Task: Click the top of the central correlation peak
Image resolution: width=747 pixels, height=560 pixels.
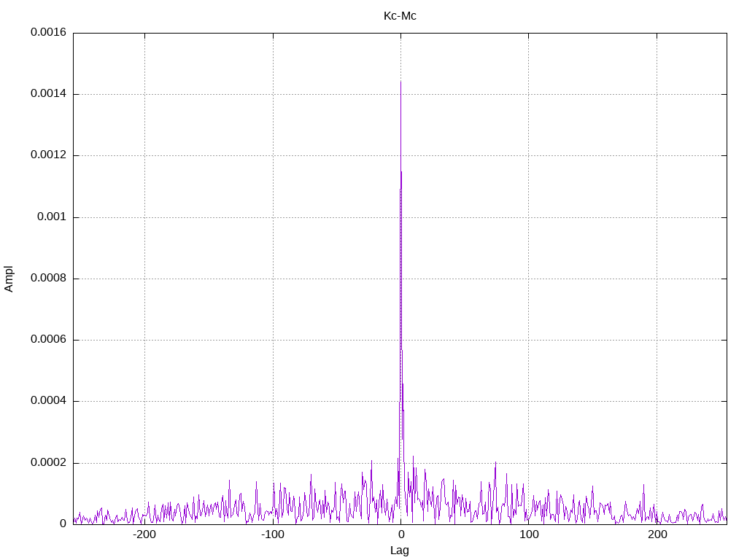Action: (x=400, y=82)
